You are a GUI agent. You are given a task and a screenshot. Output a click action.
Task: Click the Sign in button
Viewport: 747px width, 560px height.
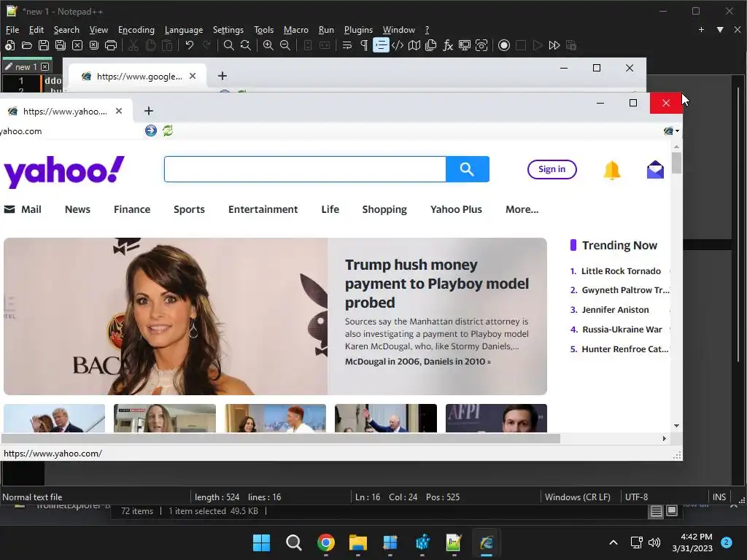[x=551, y=169]
